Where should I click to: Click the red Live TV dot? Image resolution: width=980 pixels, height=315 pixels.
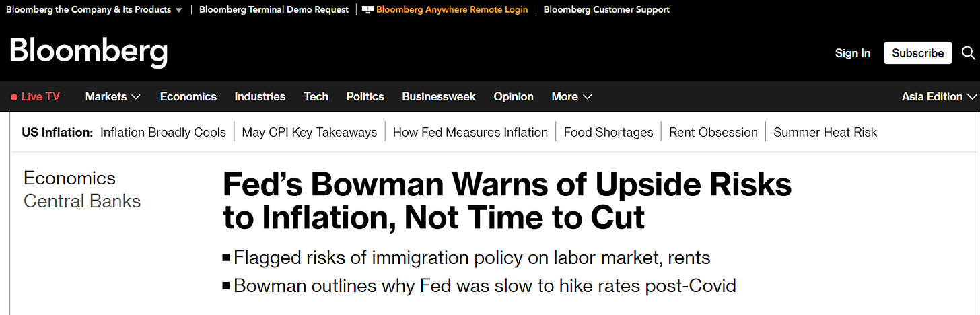pyautogui.click(x=14, y=97)
